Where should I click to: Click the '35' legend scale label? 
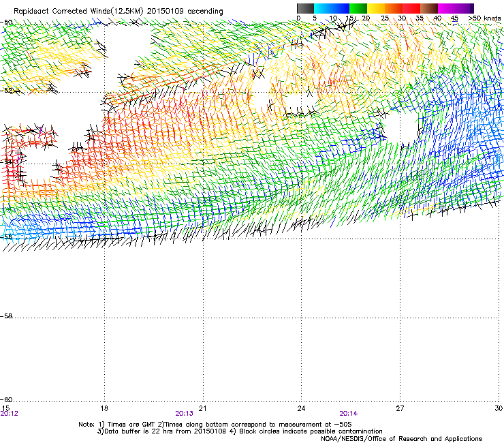pos(420,18)
